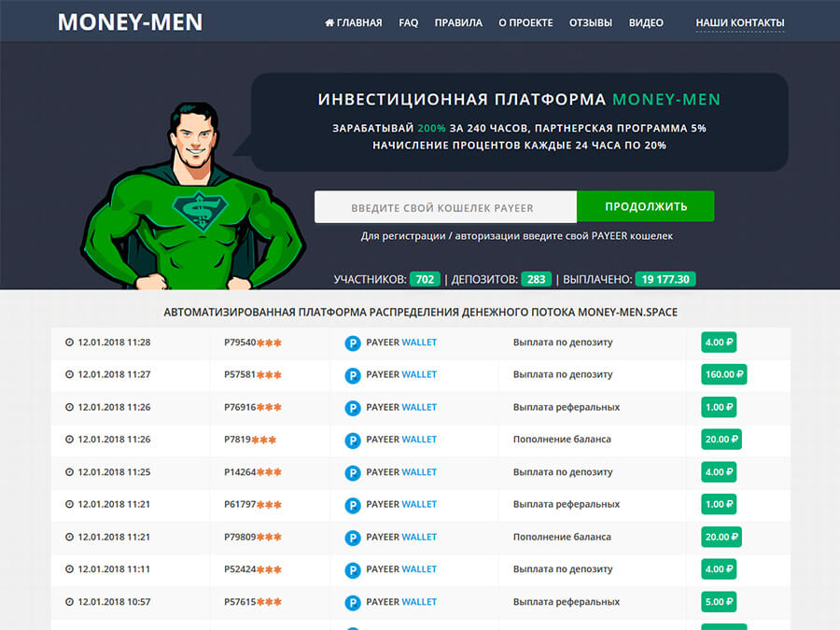The height and width of the screenshot is (630, 840).
Task: Open the НАШИ КОНТАКТЫ link
Action: click(740, 23)
